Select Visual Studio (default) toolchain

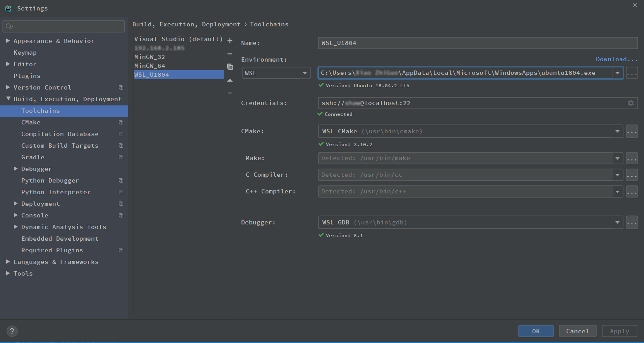[178, 39]
